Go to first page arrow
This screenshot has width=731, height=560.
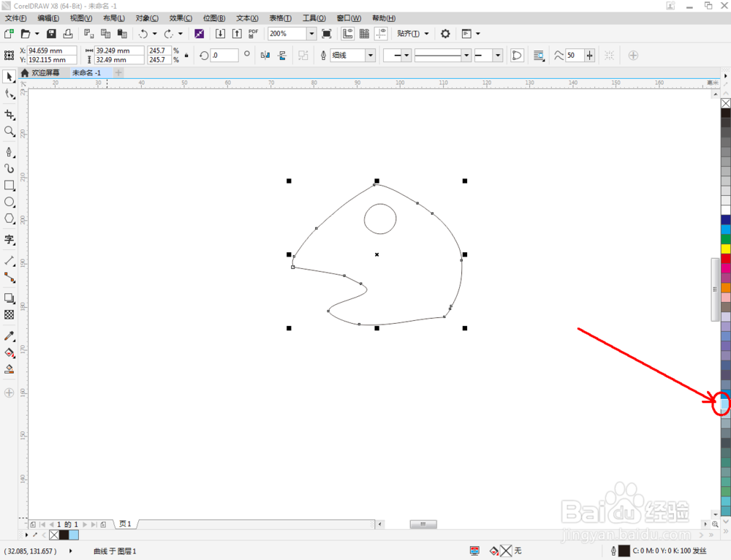point(42,525)
